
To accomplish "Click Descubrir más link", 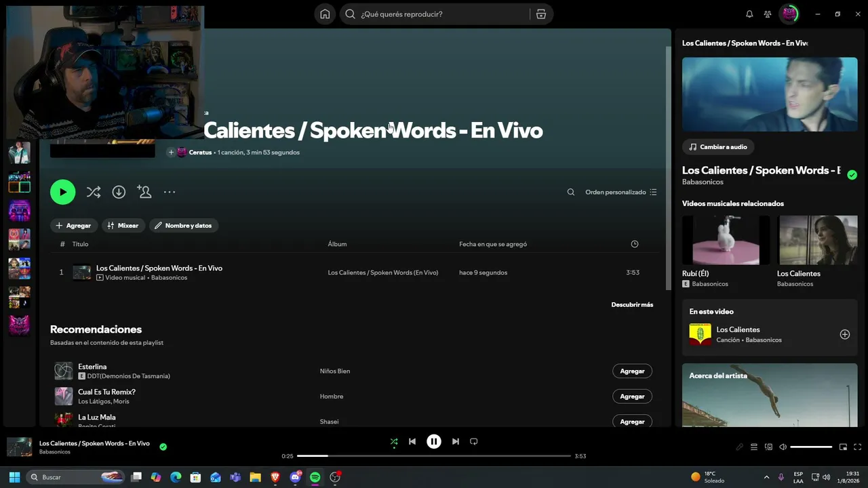I will click(632, 305).
